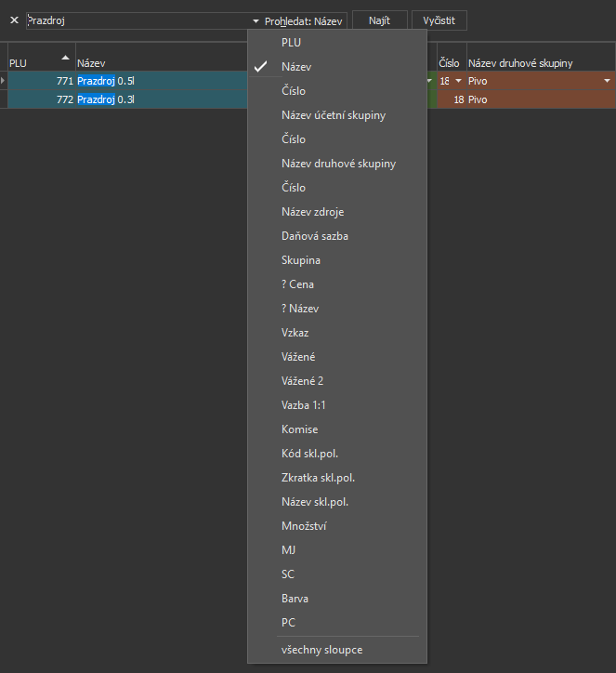Open the Pivo dropdown arrow in first row

[x=607, y=81]
